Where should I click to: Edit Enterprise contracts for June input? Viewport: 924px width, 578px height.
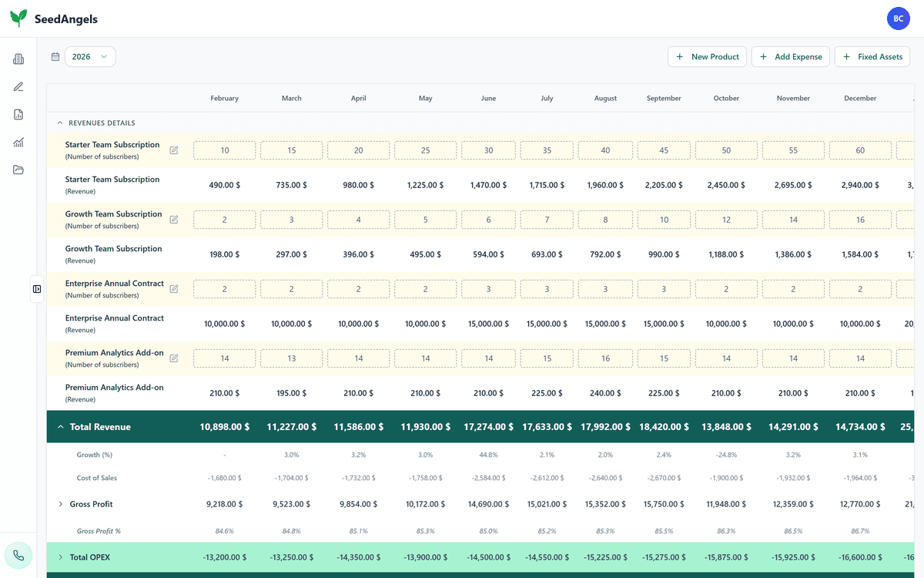click(x=488, y=289)
